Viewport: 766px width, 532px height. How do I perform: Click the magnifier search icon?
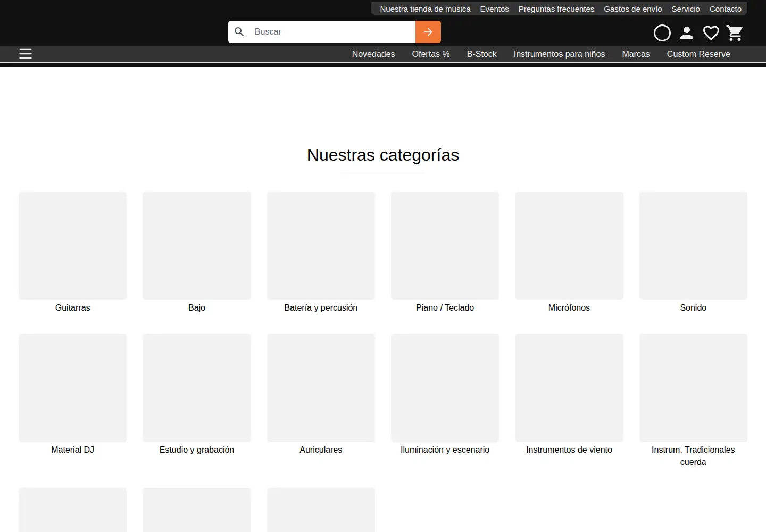(x=239, y=32)
